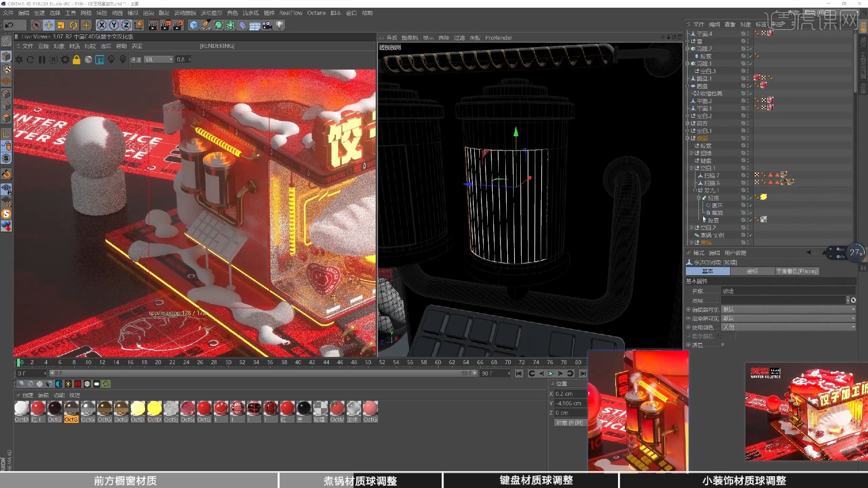868x488 pixels.
Task: Step to next frame
Action: click(x=560, y=374)
